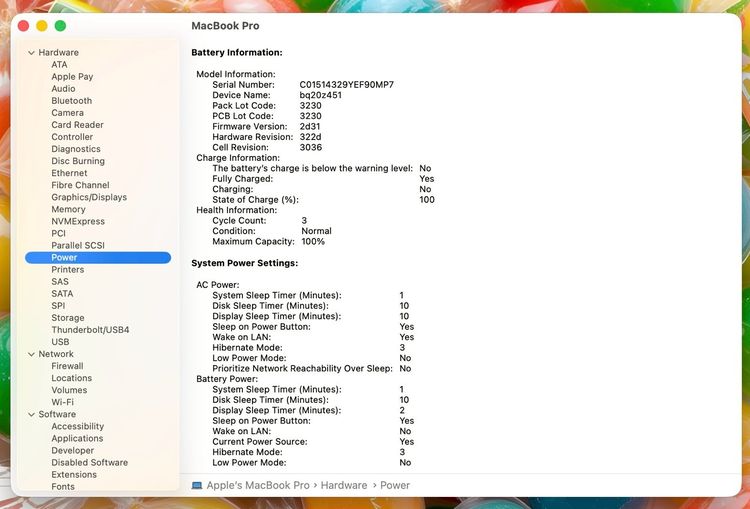The image size is (750, 509).
Task: Open Accessibility under Software
Action: pos(77,426)
